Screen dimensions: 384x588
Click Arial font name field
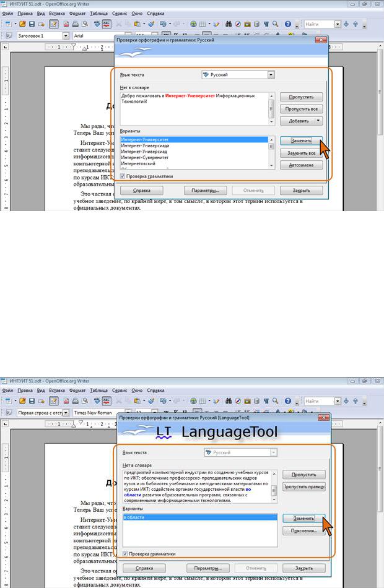98,36
